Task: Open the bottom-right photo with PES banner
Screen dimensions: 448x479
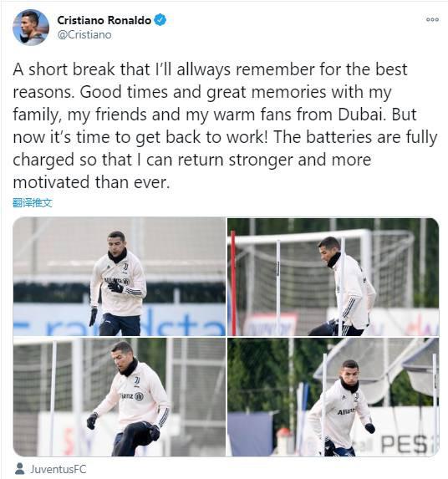Action: tap(333, 397)
